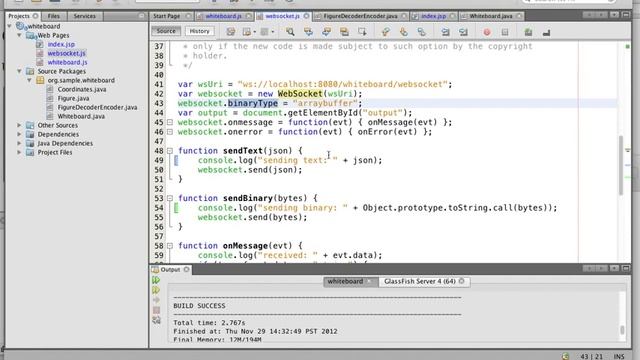
Task: Click the notification icon in the status bar
Action: (x=565, y=356)
